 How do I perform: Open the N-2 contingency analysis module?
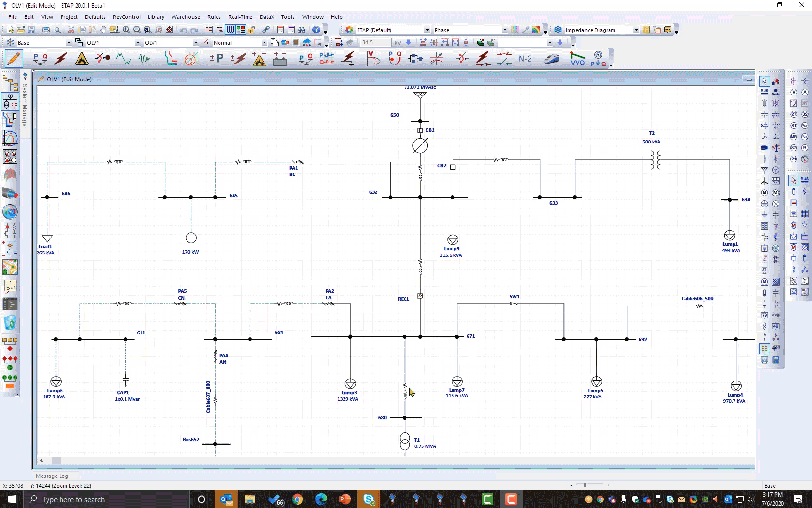point(525,59)
